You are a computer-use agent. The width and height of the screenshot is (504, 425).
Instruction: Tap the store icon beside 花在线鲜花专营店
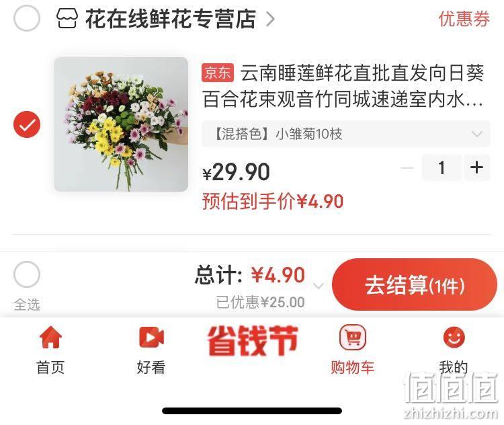click(67, 18)
